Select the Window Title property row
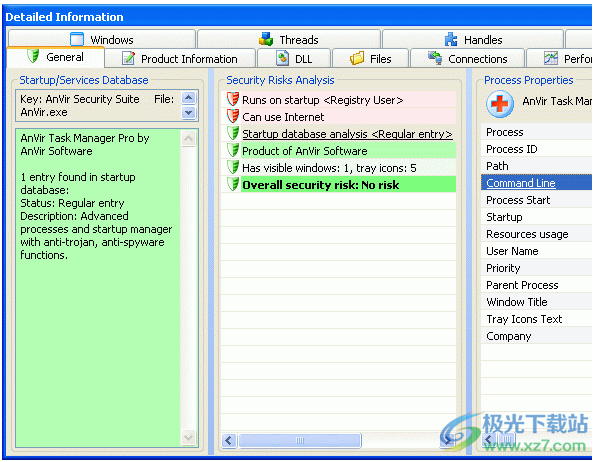This screenshot has height=462, width=599. point(536,302)
